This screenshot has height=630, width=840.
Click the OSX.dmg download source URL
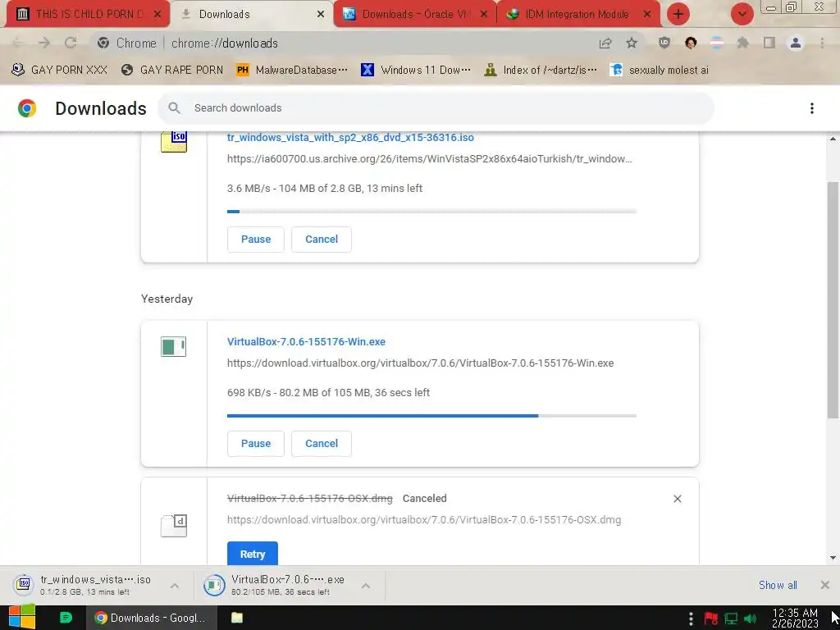[424, 520]
